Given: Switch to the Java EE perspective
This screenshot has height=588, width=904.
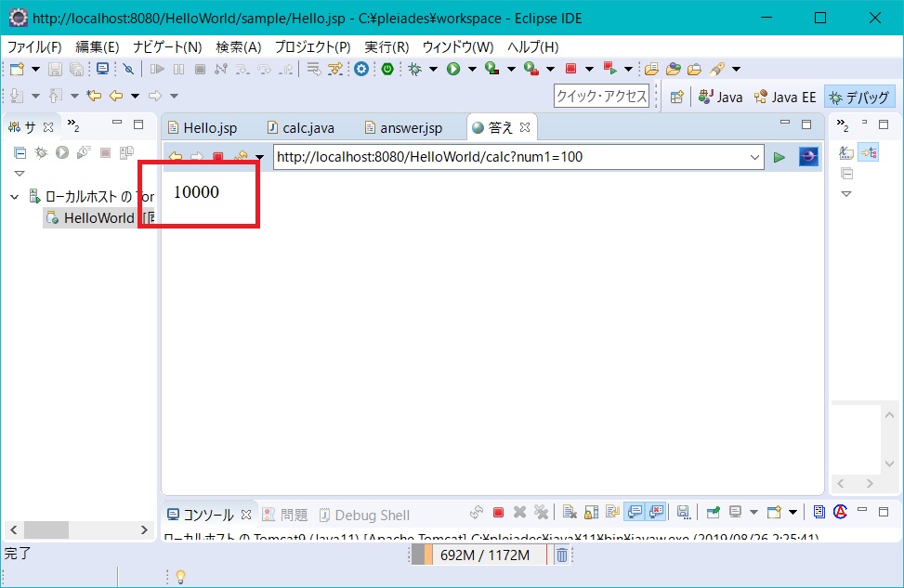Looking at the screenshot, I should [785, 97].
